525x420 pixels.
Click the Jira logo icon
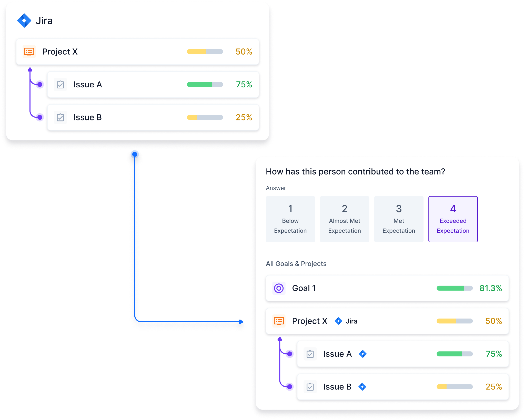(x=25, y=20)
